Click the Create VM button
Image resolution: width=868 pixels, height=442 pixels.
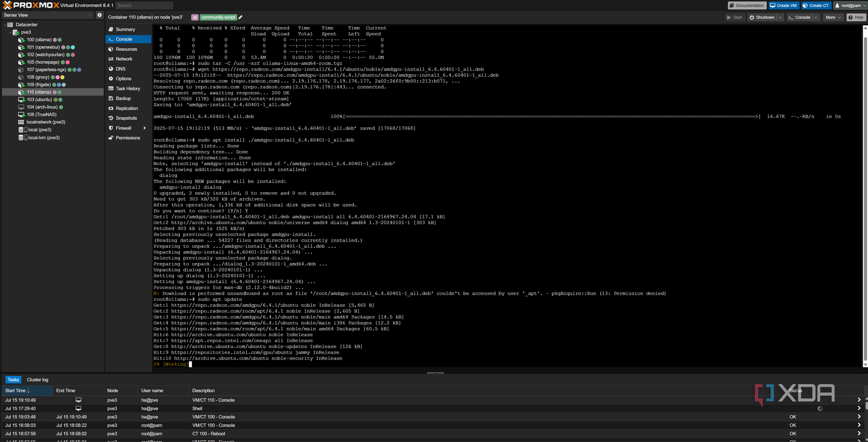783,5
